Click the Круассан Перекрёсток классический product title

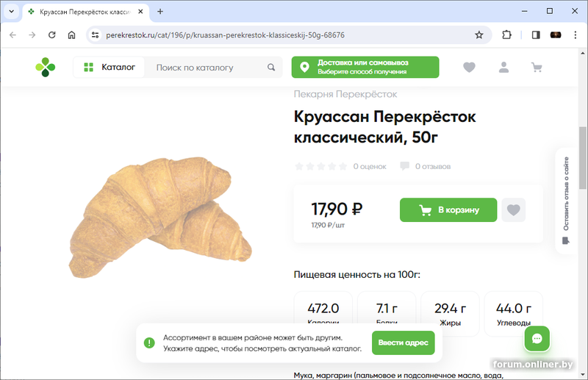coord(384,127)
